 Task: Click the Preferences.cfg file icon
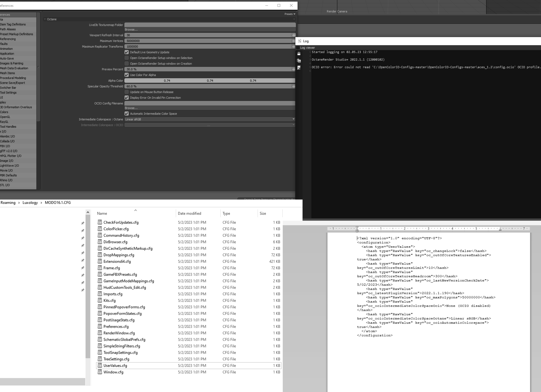[100, 326]
